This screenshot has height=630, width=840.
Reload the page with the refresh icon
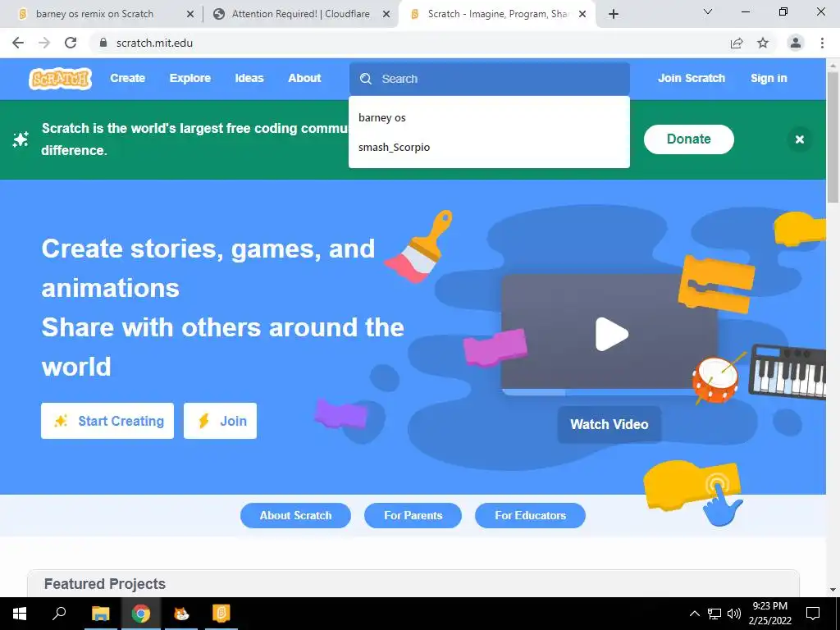pos(71,43)
